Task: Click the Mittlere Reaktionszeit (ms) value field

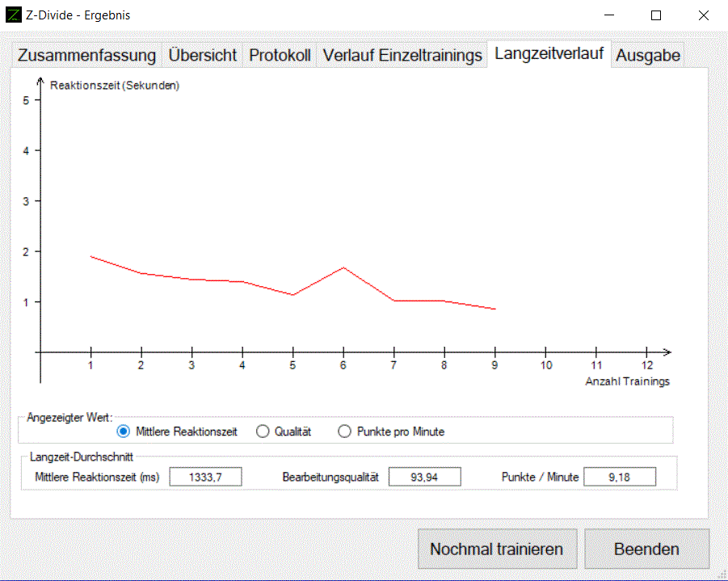Action: (x=205, y=477)
